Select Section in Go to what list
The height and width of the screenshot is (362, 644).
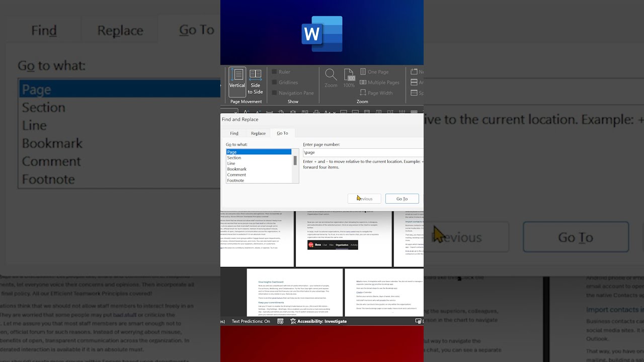click(x=259, y=158)
